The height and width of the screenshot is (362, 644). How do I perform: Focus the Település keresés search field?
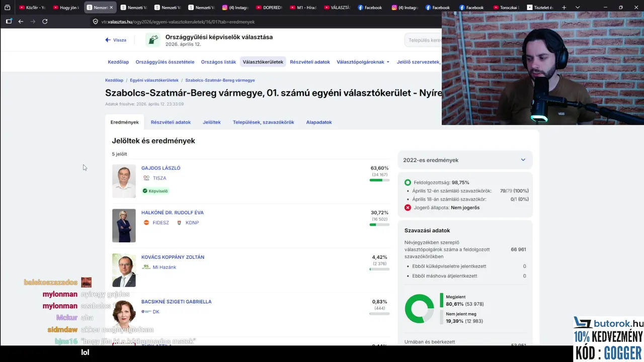tap(423, 40)
